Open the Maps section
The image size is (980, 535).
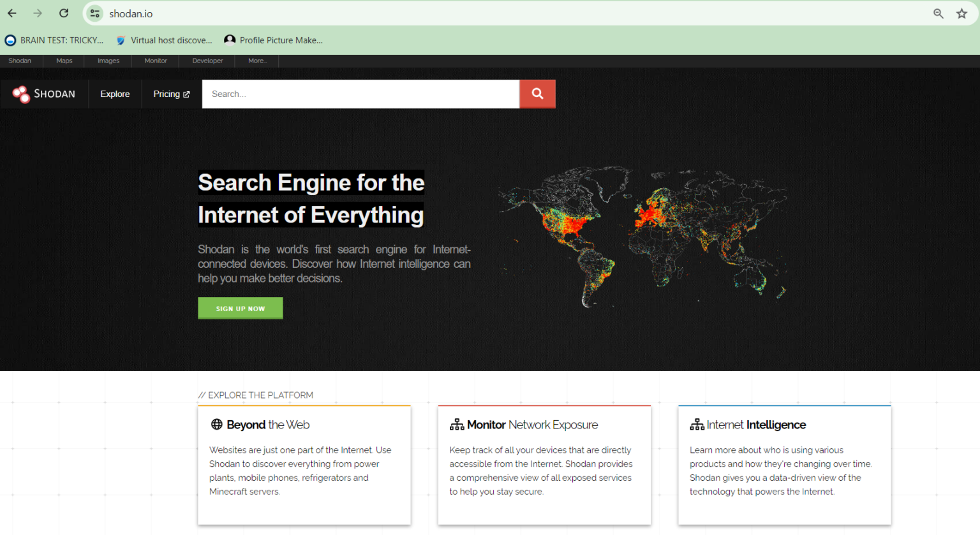64,60
